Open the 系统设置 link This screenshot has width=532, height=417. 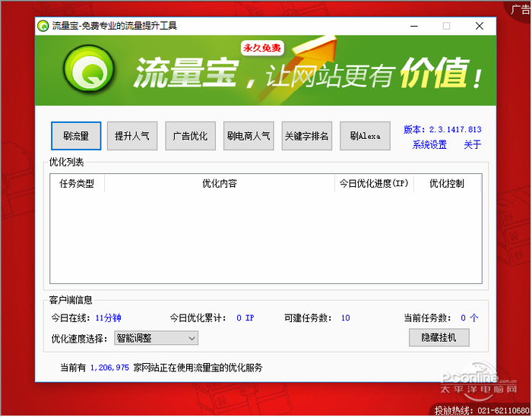pyautogui.click(x=429, y=145)
